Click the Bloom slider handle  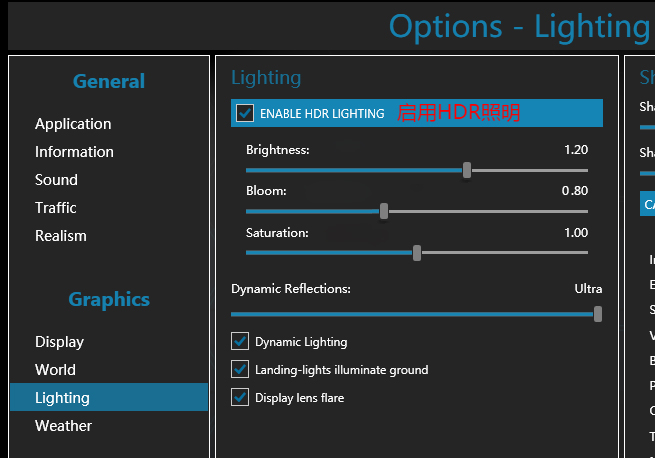(x=384, y=211)
